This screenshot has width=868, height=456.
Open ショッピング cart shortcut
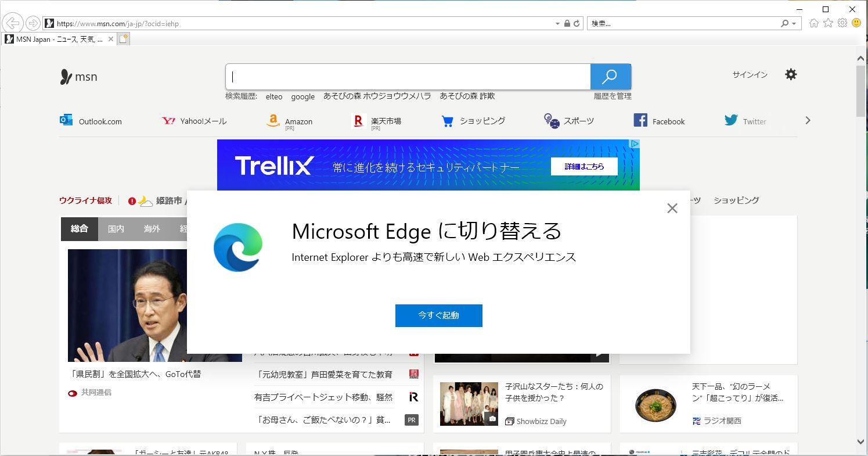tap(447, 121)
